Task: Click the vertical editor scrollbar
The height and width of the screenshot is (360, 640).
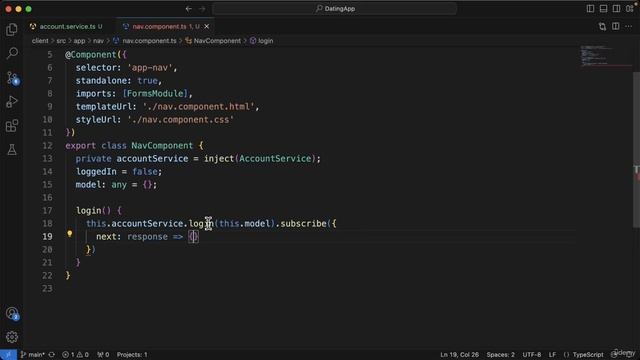Action: click(636, 149)
